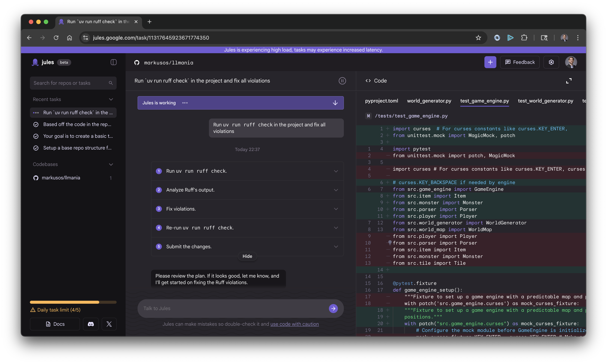607x364 pixels.
Task: Click the Jules octopus logo
Action: coord(35,62)
